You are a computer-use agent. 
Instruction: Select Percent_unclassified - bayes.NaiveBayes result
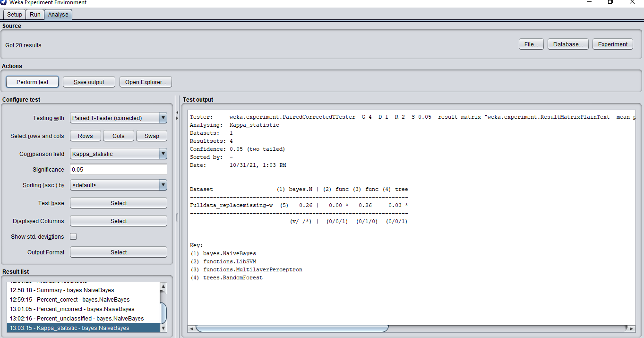pyautogui.click(x=83, y=319)
